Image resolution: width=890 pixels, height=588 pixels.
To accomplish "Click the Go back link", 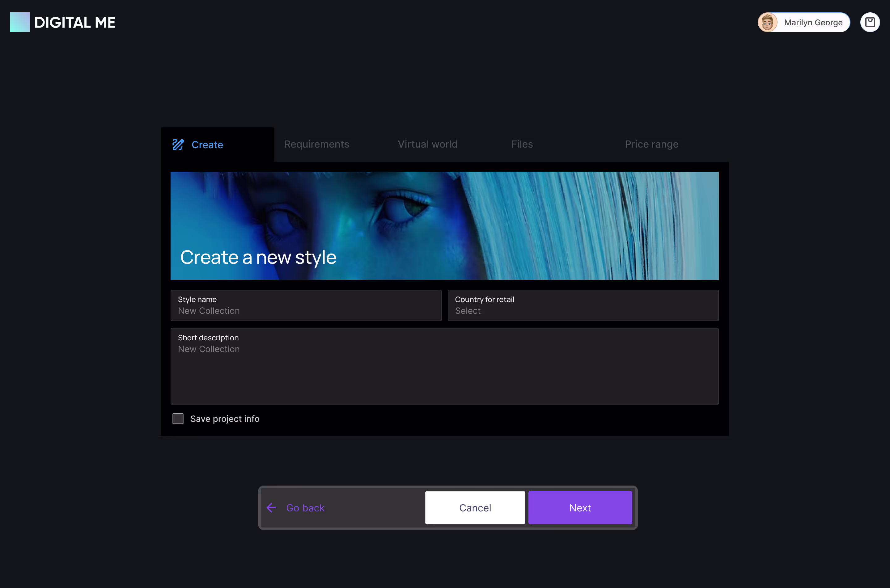I will point(305,508).
